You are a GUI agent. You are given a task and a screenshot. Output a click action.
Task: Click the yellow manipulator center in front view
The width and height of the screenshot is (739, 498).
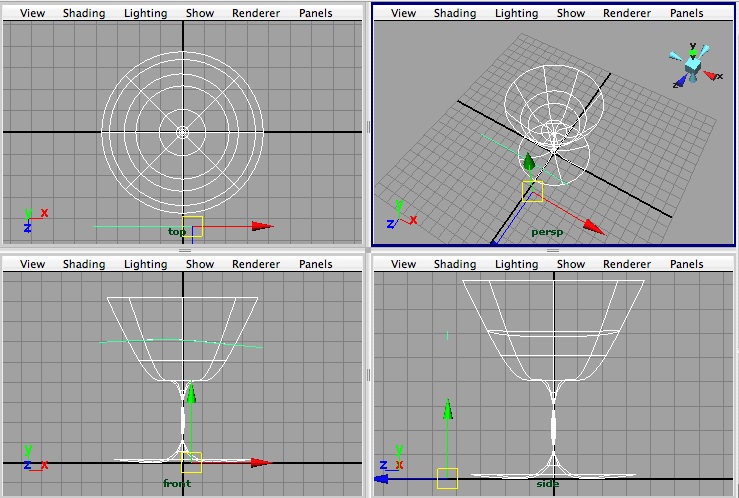(x=191, y=462)
